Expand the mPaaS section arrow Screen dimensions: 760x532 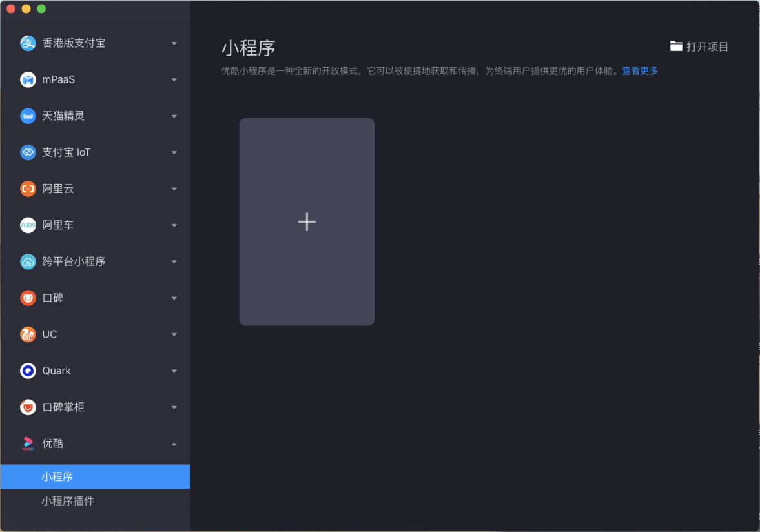pos(174,80)
